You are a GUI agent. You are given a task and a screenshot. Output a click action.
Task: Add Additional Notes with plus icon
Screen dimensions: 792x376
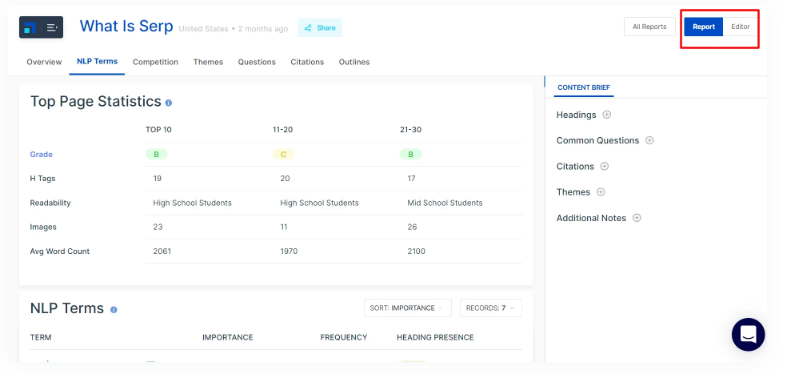(x=636, y=218)
